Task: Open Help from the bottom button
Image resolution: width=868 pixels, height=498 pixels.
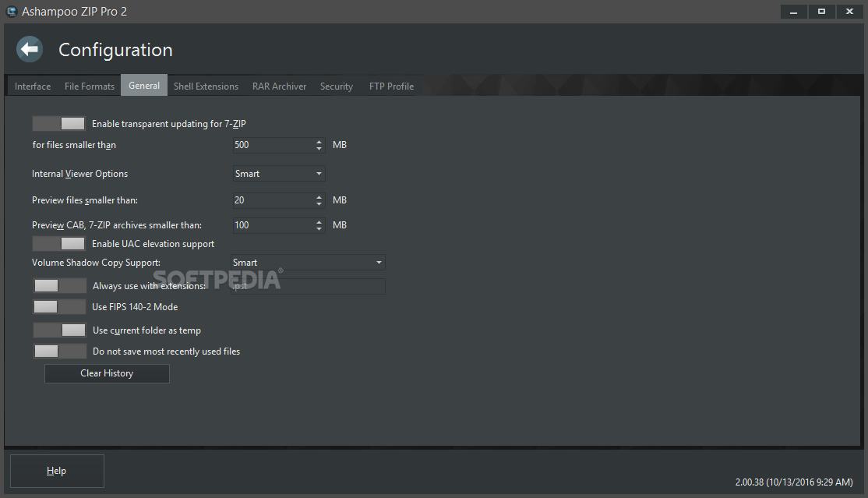Action: [57, 471]
